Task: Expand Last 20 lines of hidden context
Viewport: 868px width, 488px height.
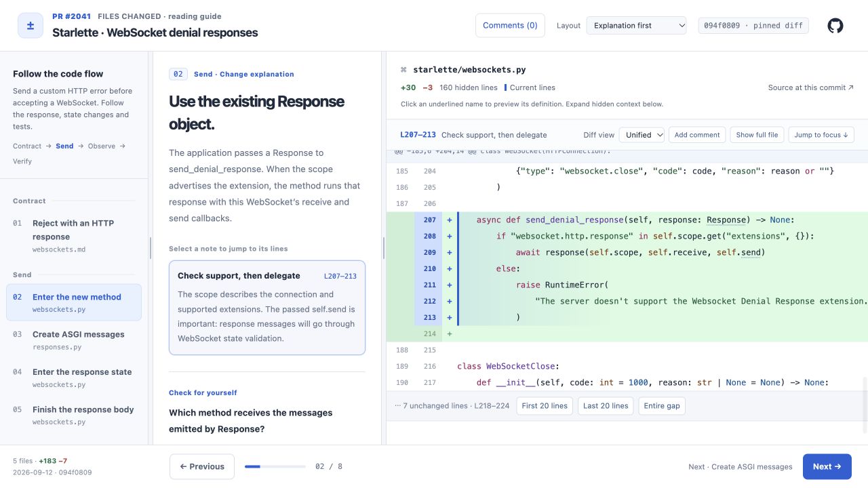Action: [606, 406]
